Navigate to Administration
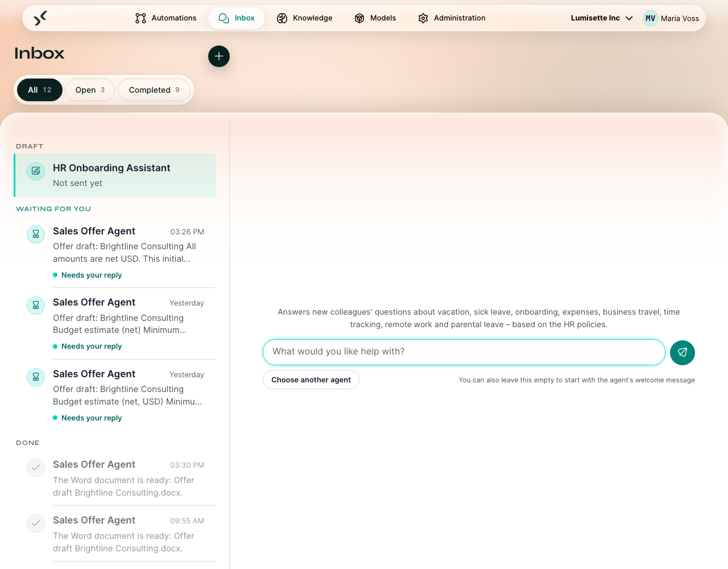Image resolution: width=728 pixels, height=569 pixels. click(x=452, y=18)
